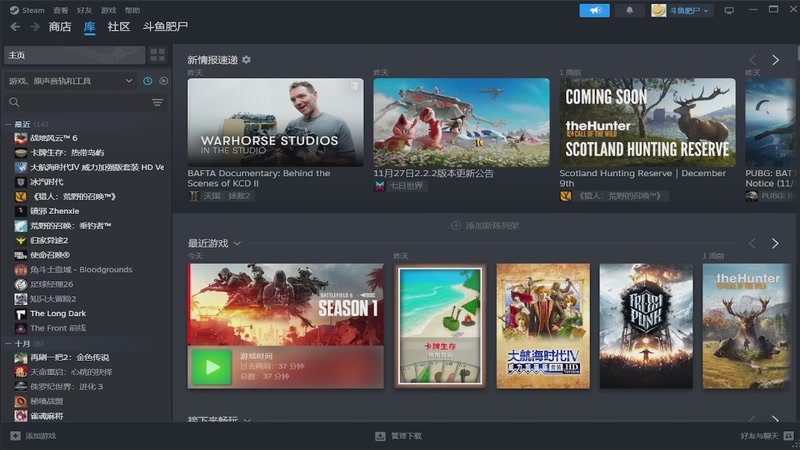Show previous news items in 新情报速递
Screen dimensions: 800x450
[x=753, y=60]
